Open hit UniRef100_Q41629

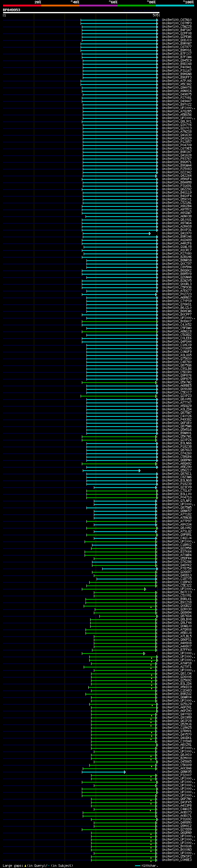(176, 139)
